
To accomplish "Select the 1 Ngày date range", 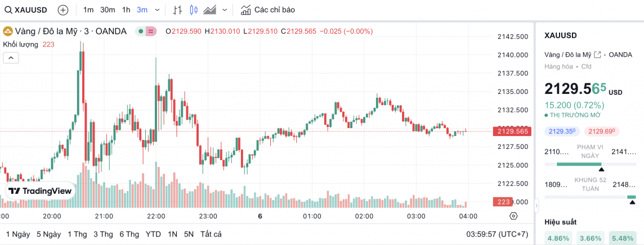I will click(x=18, y=234).
